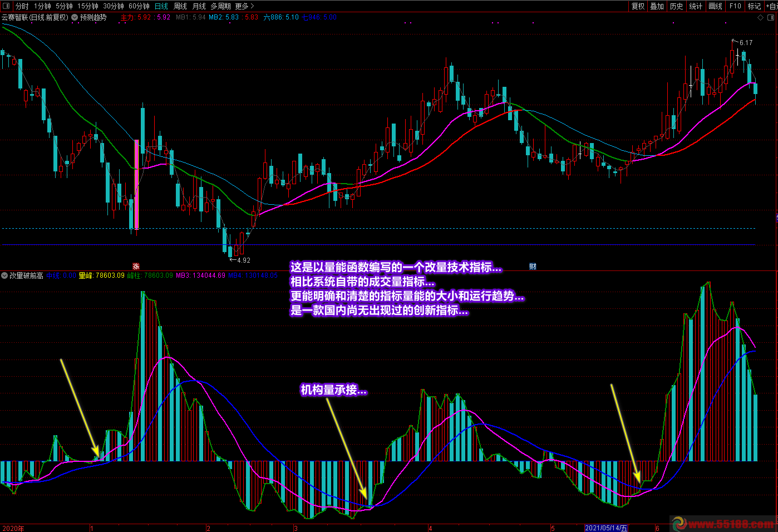Expand the 预测趋势 indicator dropdown
The image size is (778, 532).
tap(75, 17)
